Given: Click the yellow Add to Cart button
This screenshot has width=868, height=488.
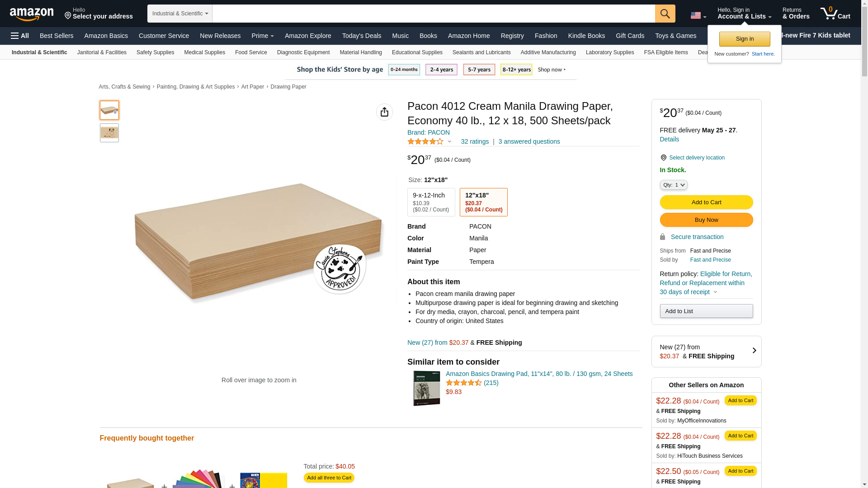Looking at the screenshot, I should click(706, 202).
